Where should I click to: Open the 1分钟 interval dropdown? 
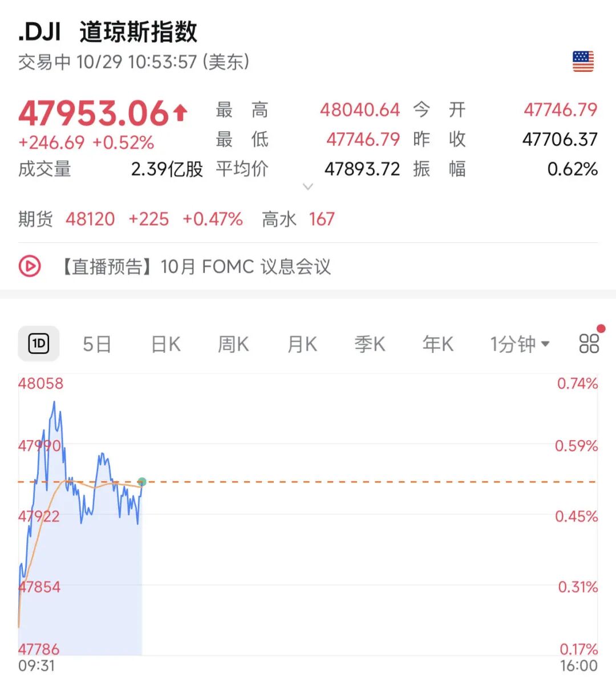pos(519,344)
